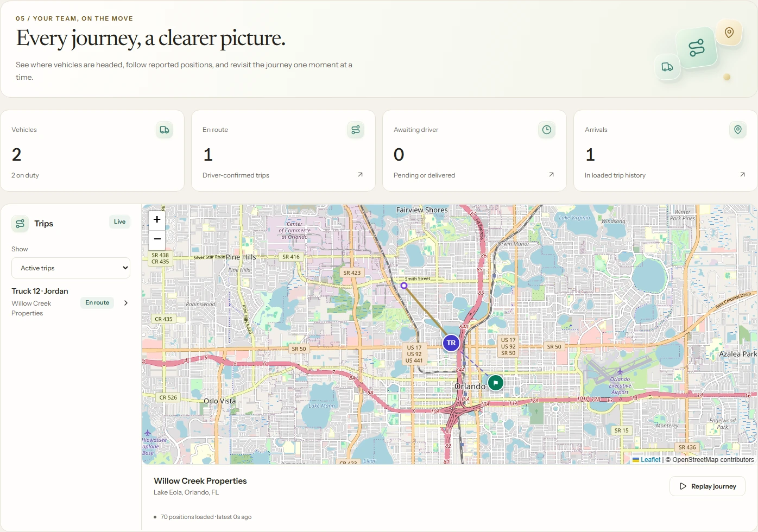Viewport: 758px width, 532px height.
Task: Click the In loaded trip history text
Action: (x=615, y=175)
